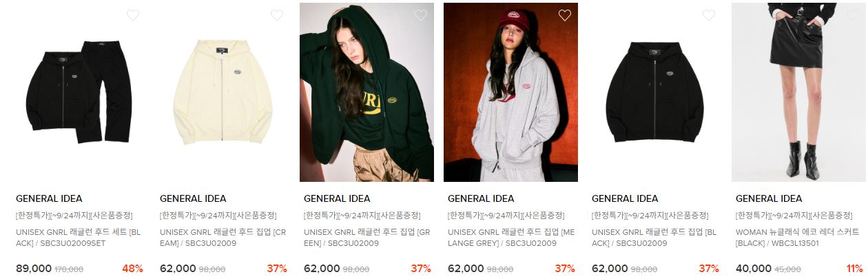Screen dimensions: 868x279
Task: Like the melange grey hoodie via heart
Action: 565,15
